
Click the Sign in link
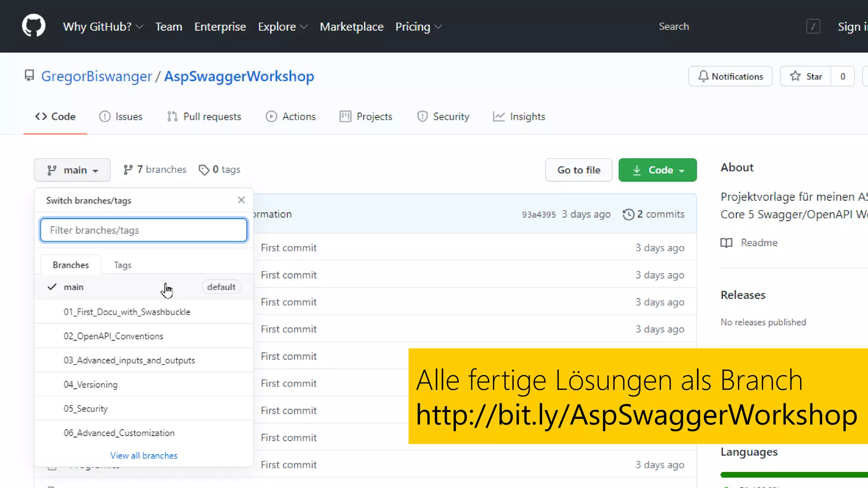click(x=852, y=27)
